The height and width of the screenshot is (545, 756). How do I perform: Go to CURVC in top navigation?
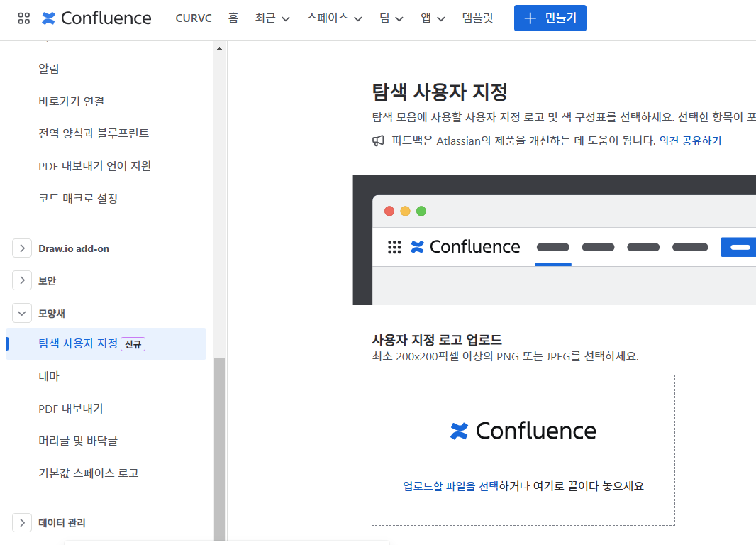coord(194,18)
